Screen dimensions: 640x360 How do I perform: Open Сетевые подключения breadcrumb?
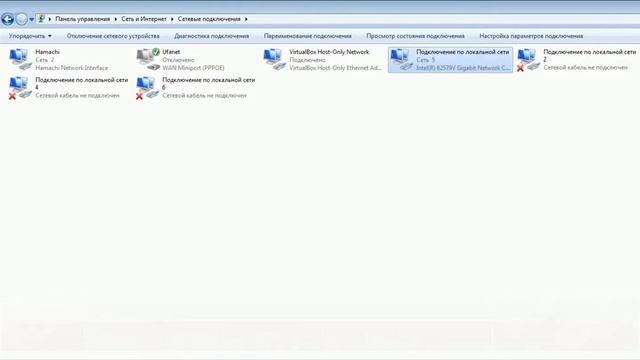pyautogui.click(x=209, y=19)
